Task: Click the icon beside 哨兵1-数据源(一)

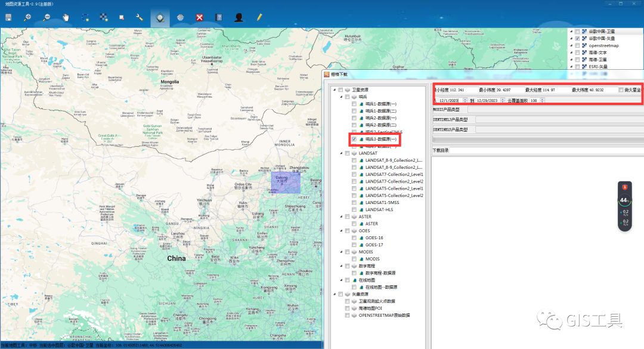Action: coord(361,104)
